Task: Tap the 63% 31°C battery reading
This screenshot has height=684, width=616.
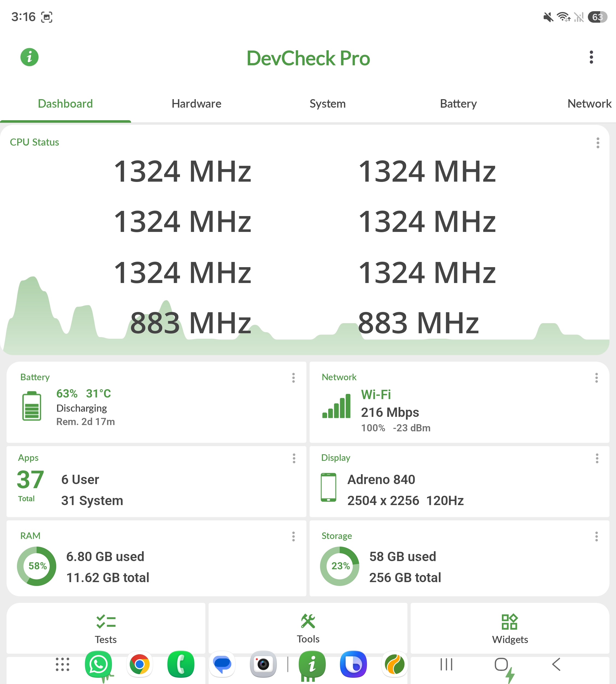Action: pos(84,393)
